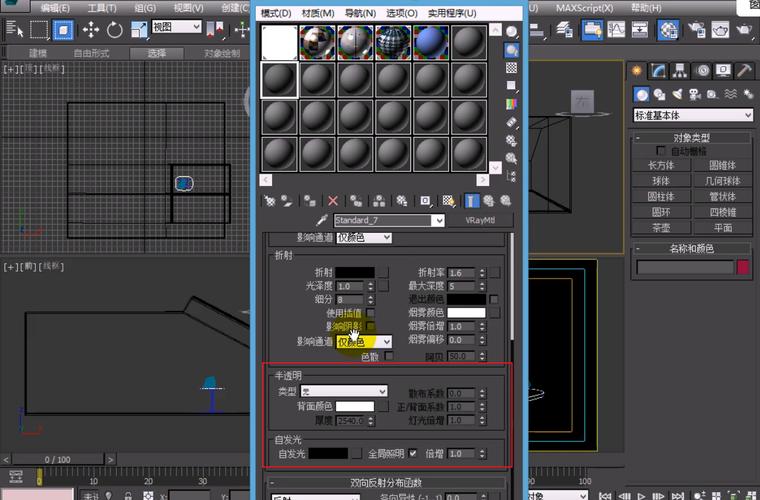Click VRayMtl material type button
Image resolution: width=760 pixels, height=500 pixels.
pyautogui.click(x=480, y=220)
